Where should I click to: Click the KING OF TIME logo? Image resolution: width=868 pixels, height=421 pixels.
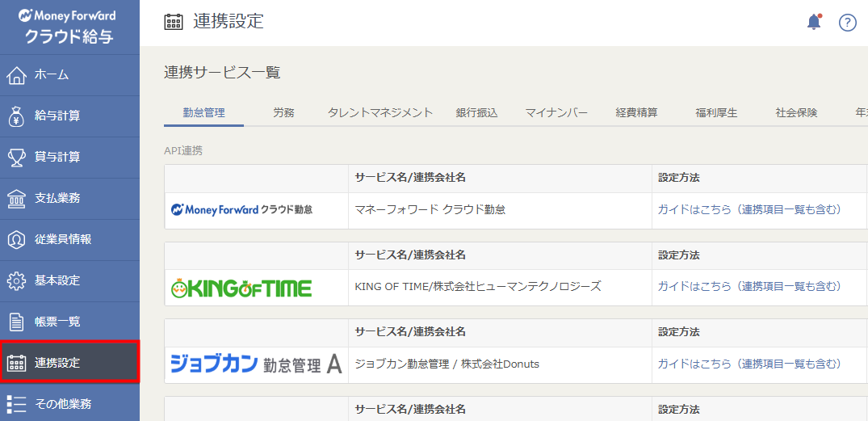[x=242, y=288]
